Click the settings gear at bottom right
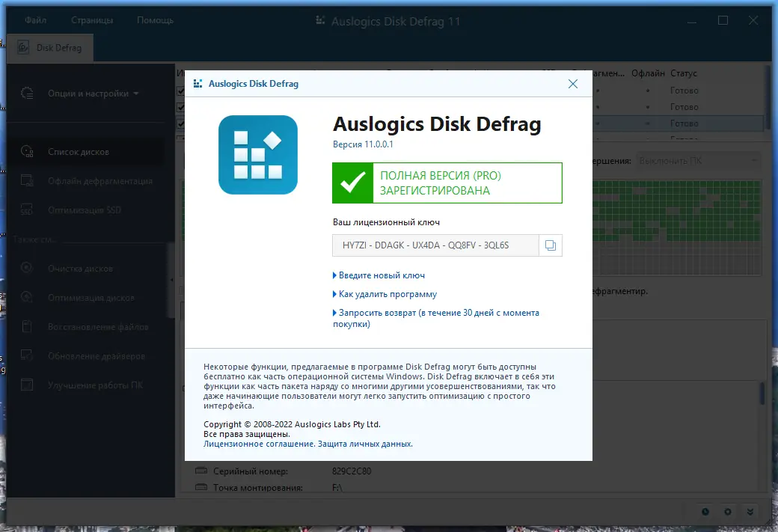 [727, 512]
